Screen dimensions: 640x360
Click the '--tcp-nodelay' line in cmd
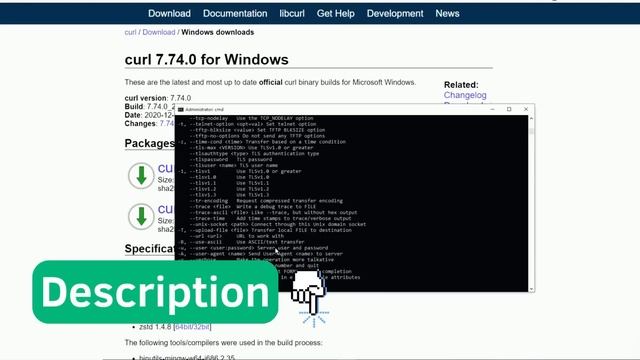251,118
